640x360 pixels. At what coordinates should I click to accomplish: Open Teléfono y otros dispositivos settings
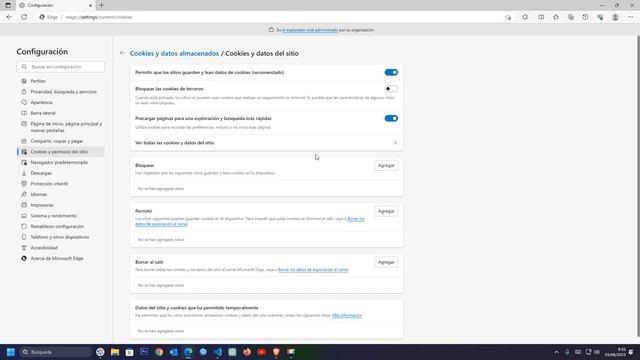(x=60, y=237)
